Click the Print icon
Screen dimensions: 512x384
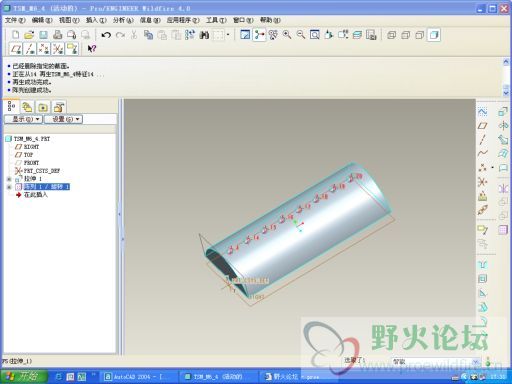coord(58,35)
